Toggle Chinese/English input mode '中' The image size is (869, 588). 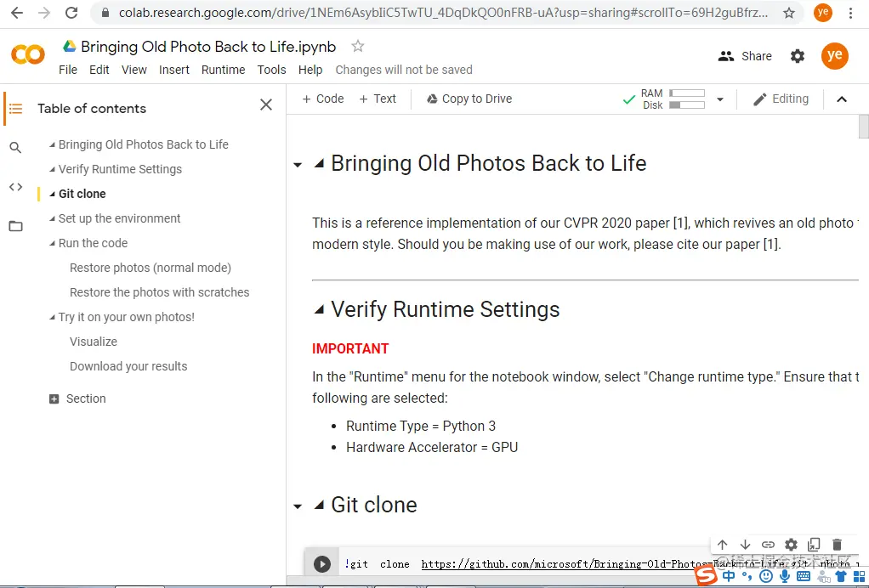(729, 576)
